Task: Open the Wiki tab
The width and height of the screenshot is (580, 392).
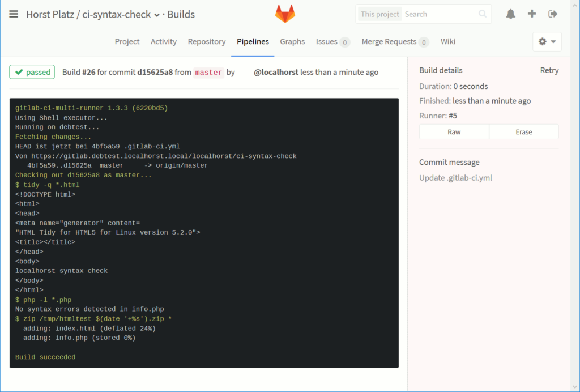Action: pyautogui.click(x=448, y=42)
